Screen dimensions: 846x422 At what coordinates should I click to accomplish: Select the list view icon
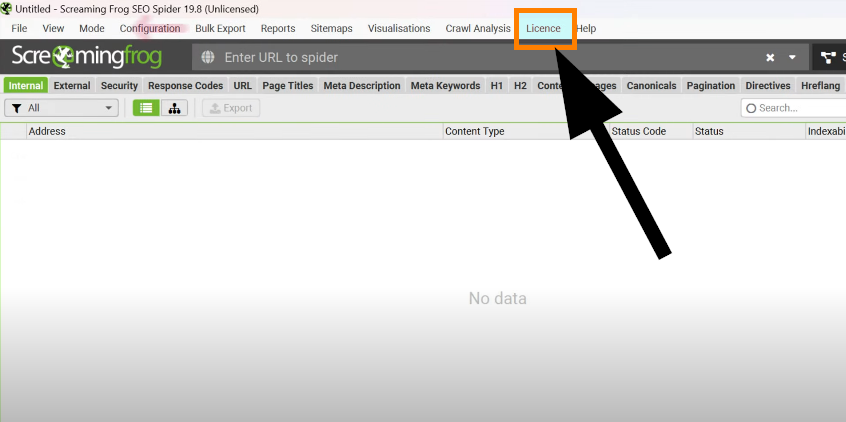pos(146,108)
